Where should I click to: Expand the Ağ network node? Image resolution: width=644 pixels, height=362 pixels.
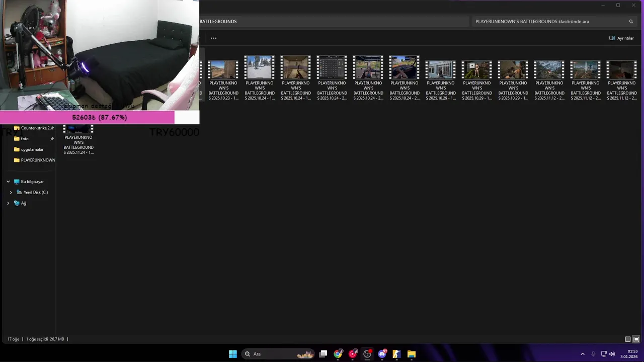point(8,203)
